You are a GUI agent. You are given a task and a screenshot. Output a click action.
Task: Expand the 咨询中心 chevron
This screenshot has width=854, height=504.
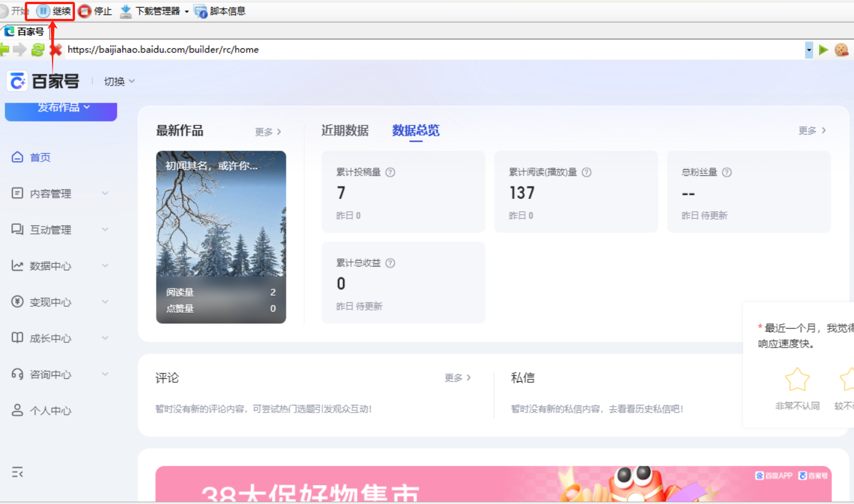[105, 374]
